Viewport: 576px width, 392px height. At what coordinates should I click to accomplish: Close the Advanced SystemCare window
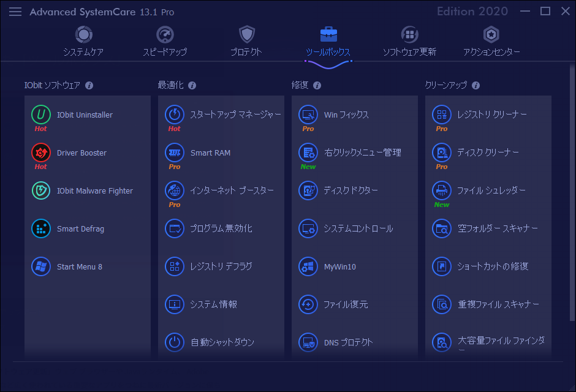[x=566, y=12]
